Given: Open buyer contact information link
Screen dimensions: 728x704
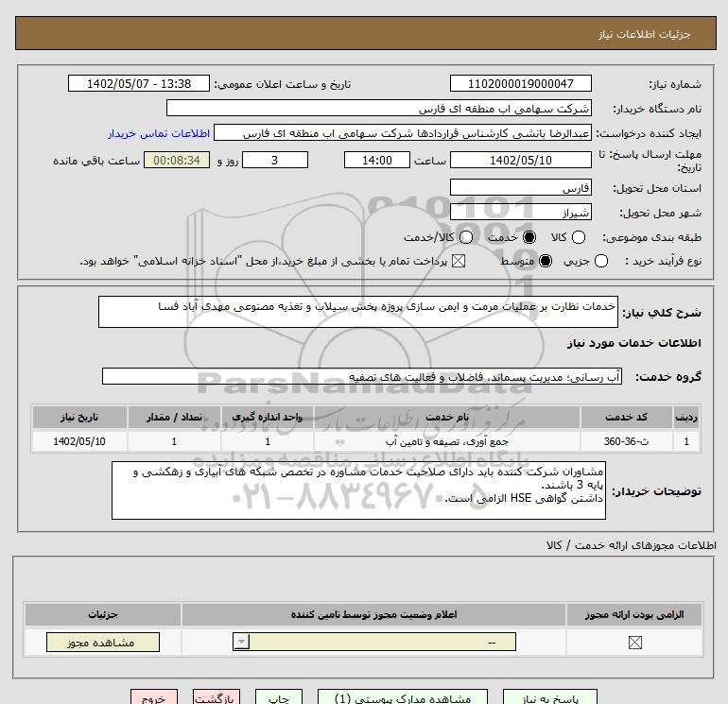Looking at the screenshot, I should (x=159, y=133).
